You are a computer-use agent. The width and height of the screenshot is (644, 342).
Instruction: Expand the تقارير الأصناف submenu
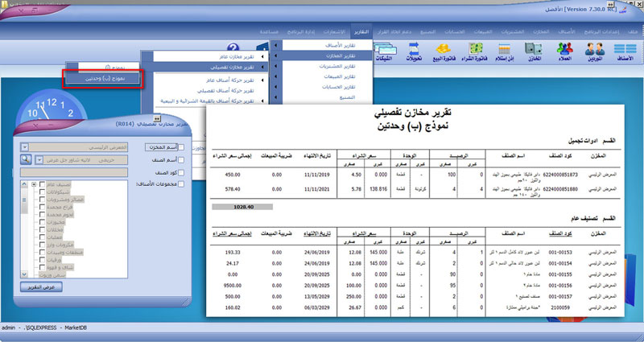[x=275, y=45]
